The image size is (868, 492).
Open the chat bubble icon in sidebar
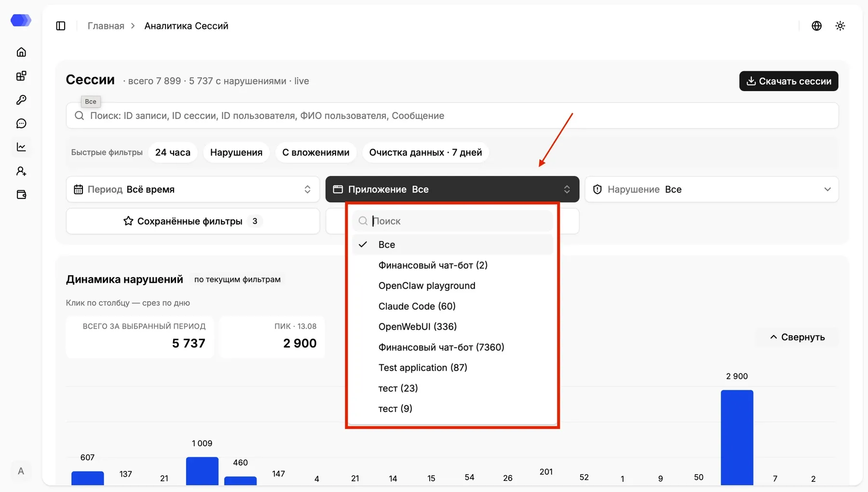(x=21, y=123)
